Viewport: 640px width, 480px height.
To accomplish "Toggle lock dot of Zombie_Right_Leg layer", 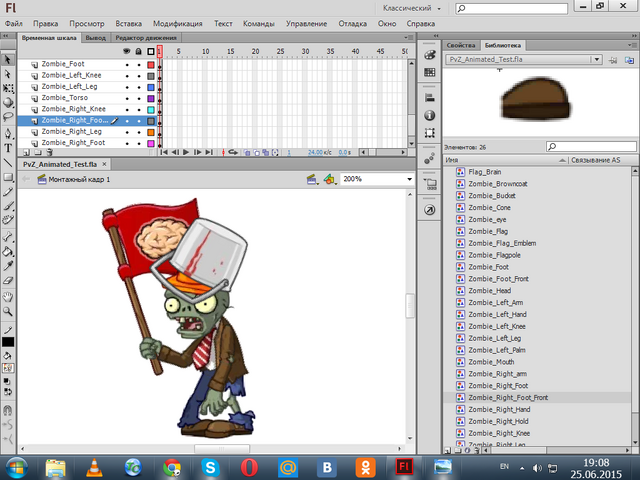I will click(x=139, y=132).
